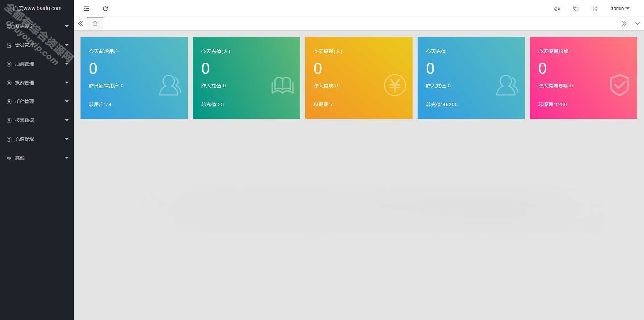Refresh the page using the reload icon
The width and height of the screenshot is (644, 320).
point(105,9)
